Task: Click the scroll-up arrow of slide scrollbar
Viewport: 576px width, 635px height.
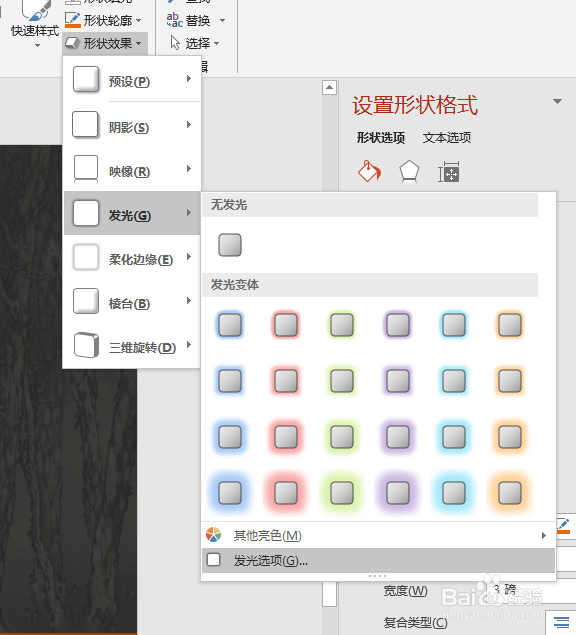Action: pyautogui.click(x=329, y=87)
